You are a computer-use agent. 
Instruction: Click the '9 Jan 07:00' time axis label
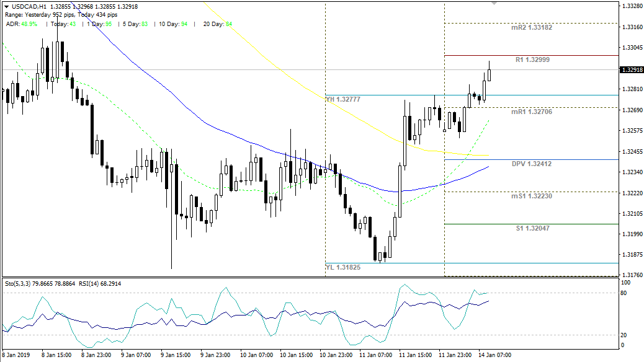tap(136, 355)
